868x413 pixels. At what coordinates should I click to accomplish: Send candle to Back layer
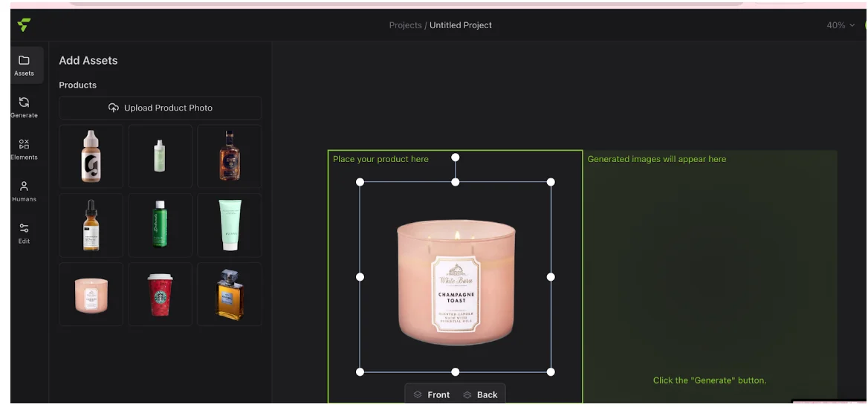click(x=481, y=394)
